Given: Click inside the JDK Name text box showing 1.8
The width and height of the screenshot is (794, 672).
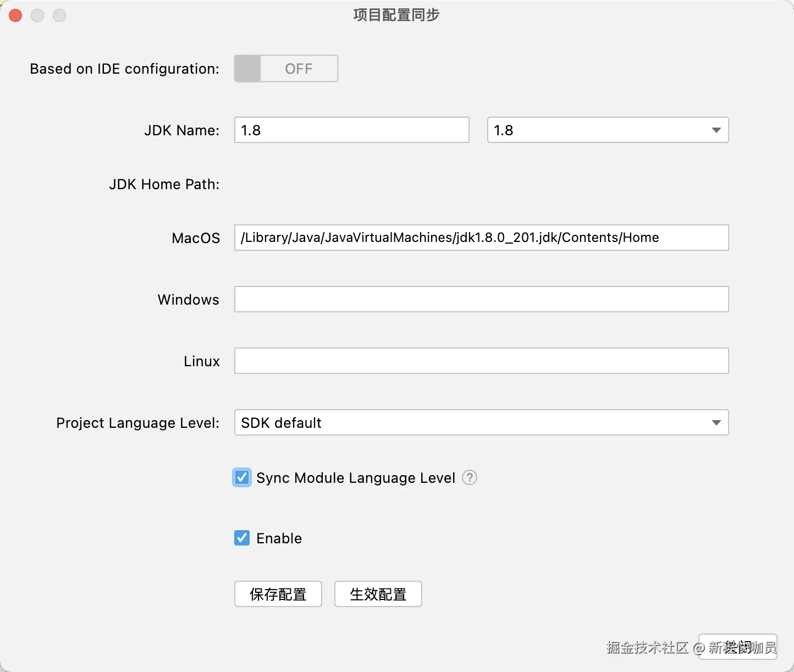Looking at the screenshot, I should tap(351, 130).
